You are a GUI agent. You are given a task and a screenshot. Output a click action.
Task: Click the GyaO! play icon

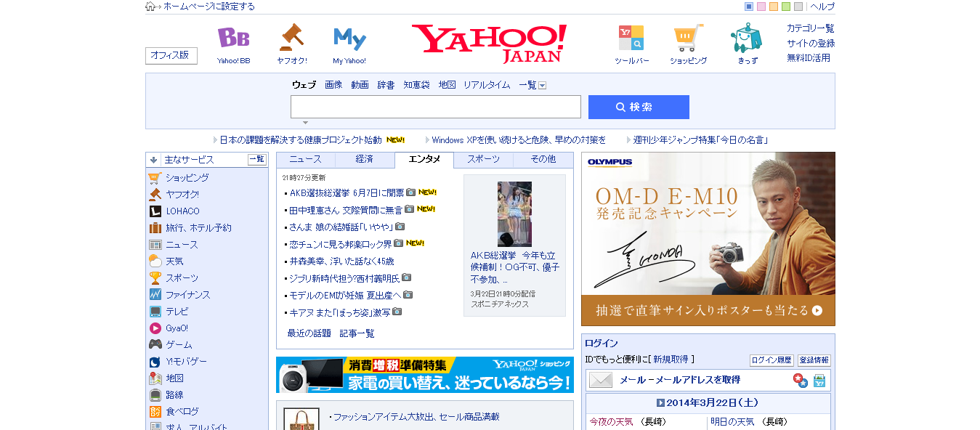[155, 328]
